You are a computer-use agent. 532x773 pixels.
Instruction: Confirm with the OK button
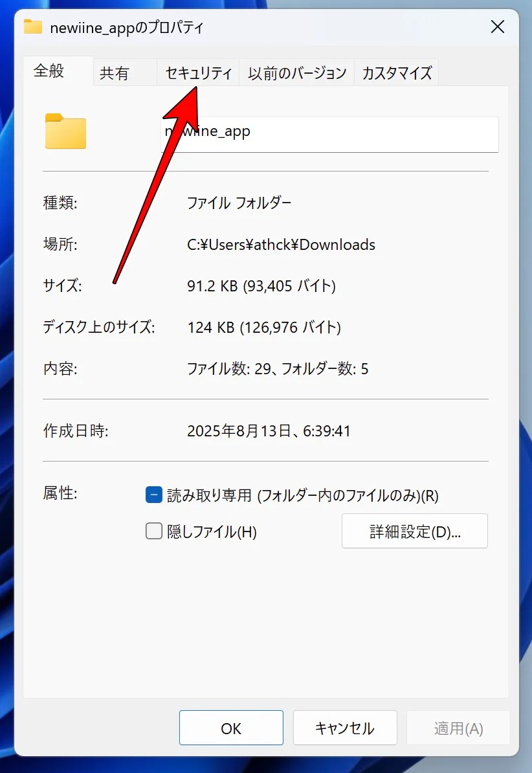point(231,728)
